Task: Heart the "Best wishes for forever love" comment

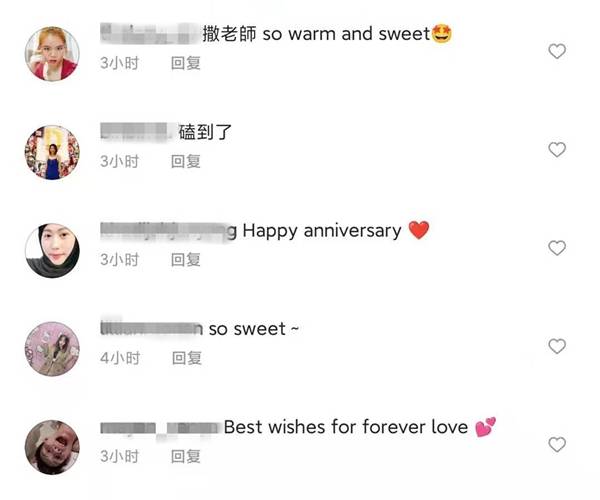Action: click(x=557, y=445)
